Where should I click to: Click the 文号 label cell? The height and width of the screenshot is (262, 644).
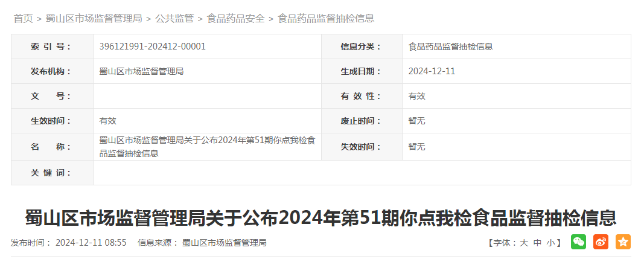(52, 96)
